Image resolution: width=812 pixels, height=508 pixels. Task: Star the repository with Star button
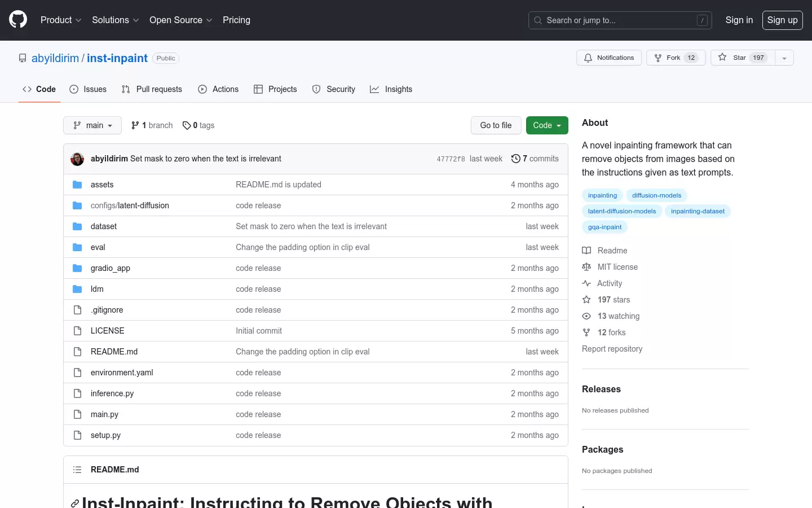pos(743,58)
